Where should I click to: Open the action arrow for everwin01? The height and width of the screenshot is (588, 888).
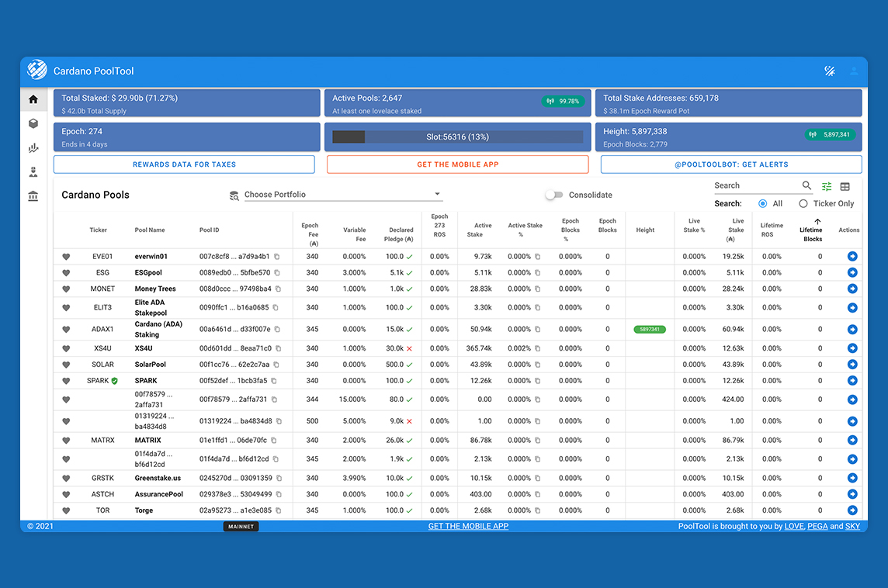(x=852, y=256)
